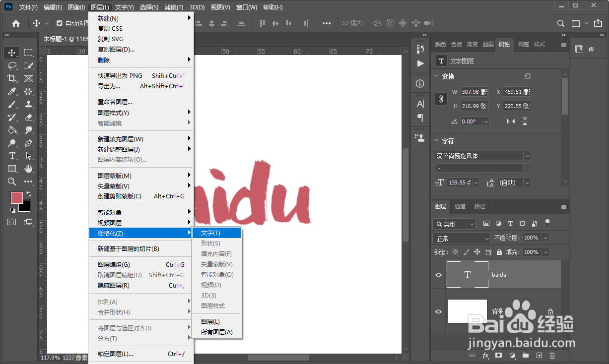Choose 所有图层(A) in submenu
The height and width of the screenshot is (364, 609).
click(216, 332)
